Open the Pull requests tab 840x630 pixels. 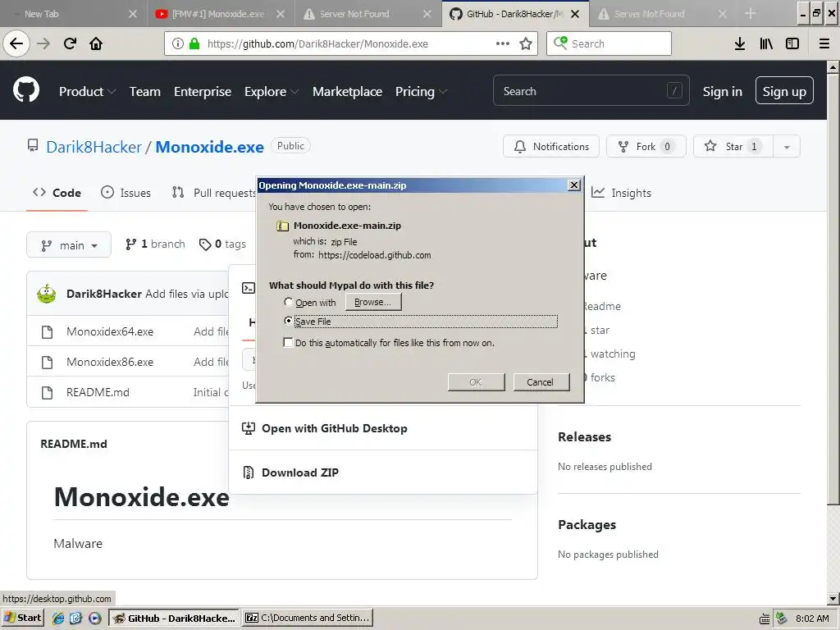[x=214, y=193]
